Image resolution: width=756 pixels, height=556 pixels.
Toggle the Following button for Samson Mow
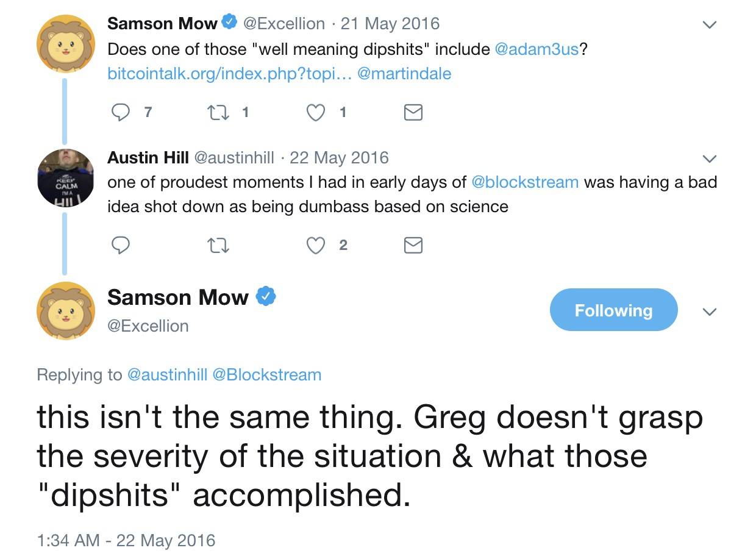[613, 310]
